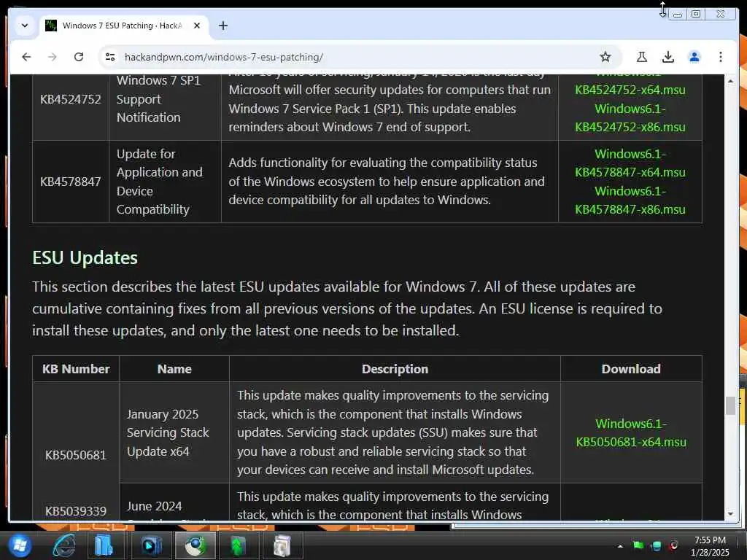The image size is (747, 560).
Task: Click the browser back arrow
Action: (26, 57)
